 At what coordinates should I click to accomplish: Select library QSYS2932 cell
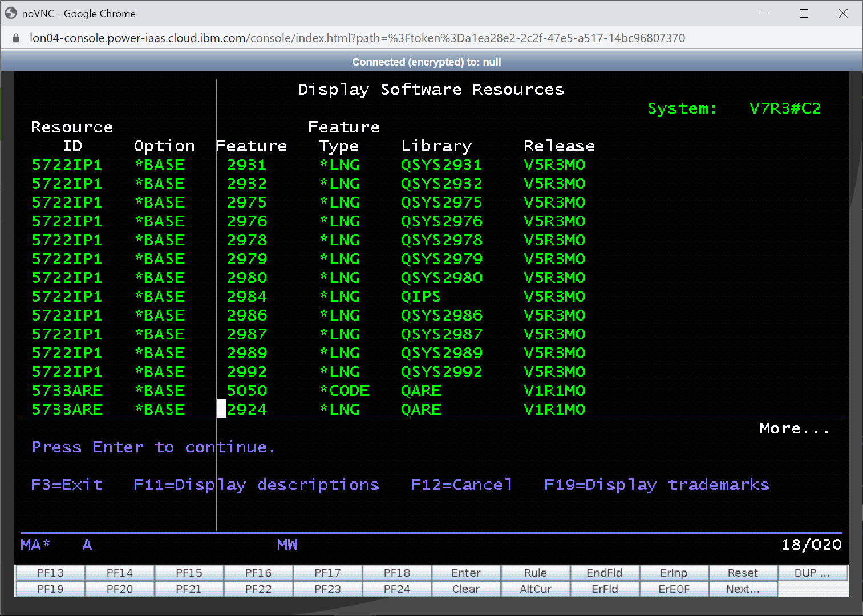coord(441,184)
